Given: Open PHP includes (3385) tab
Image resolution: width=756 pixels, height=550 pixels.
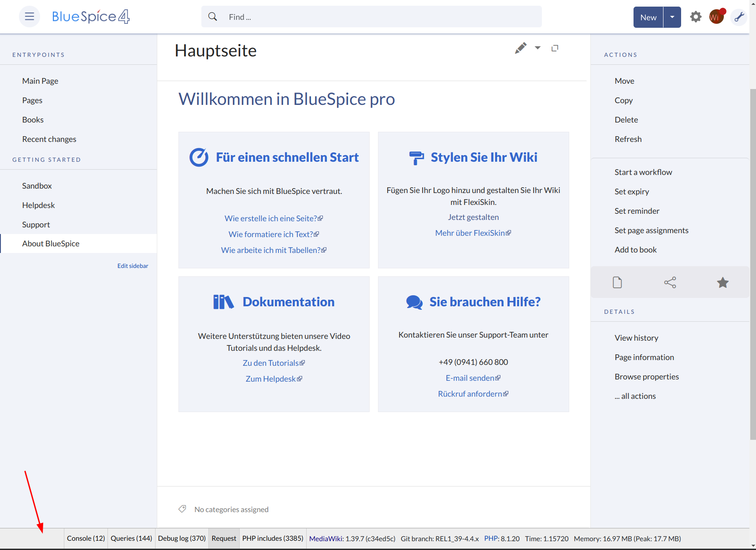Looking at the screenshot, I should pos(273,539).
